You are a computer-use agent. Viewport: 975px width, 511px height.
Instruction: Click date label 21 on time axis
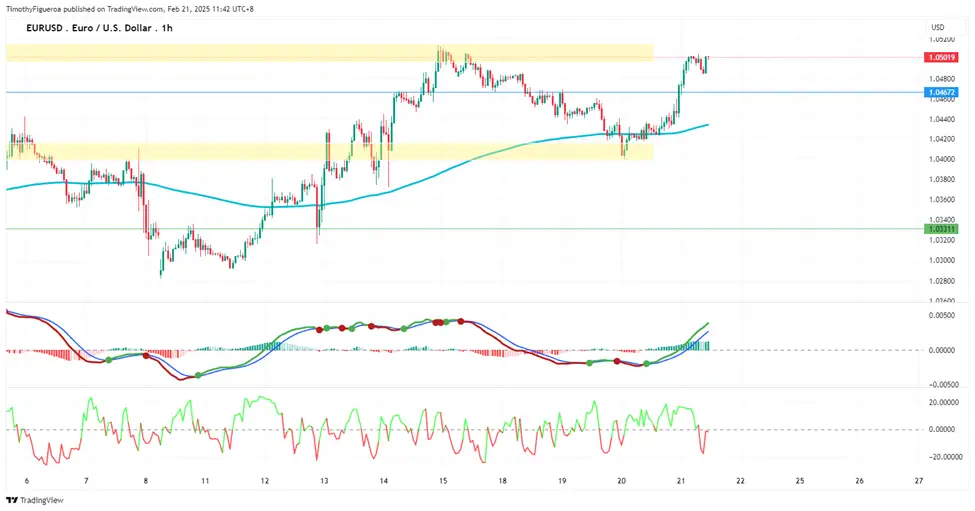click(x=681, y=481)
